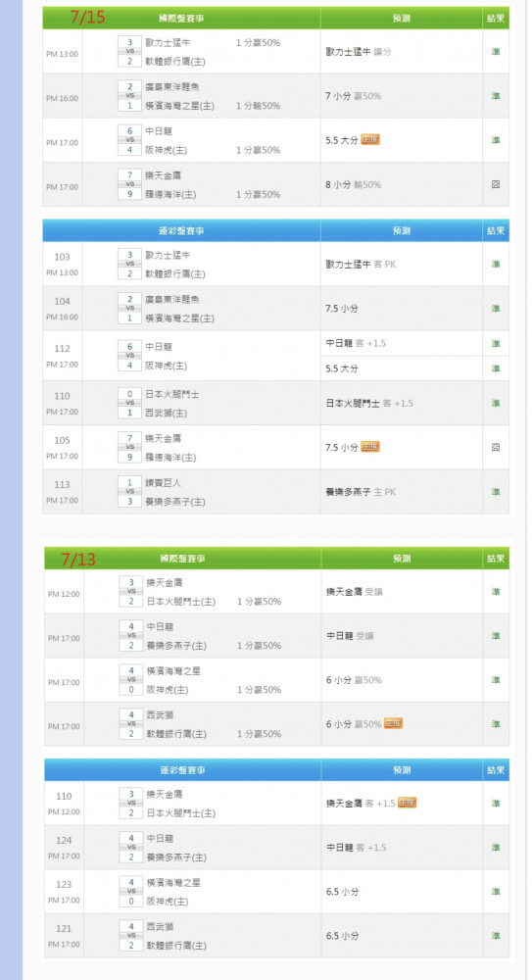Click the orange 主推 badge beside 5.5 大分 in 7/15 國際盤
The height and width of the screenshot is (980, 532).
click(x=370, y=140)
